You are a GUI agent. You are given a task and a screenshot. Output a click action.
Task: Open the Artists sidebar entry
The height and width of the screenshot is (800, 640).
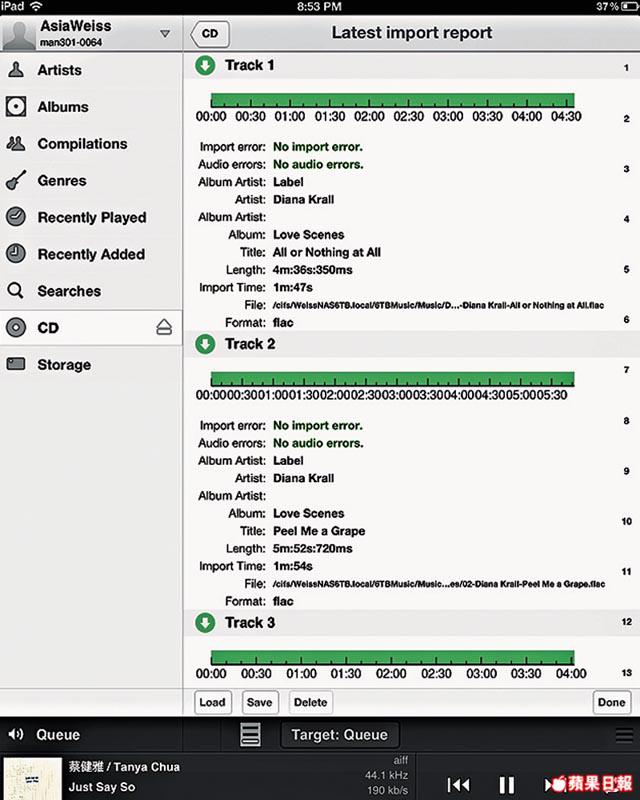pyautogui.click(x=91, y=70)
